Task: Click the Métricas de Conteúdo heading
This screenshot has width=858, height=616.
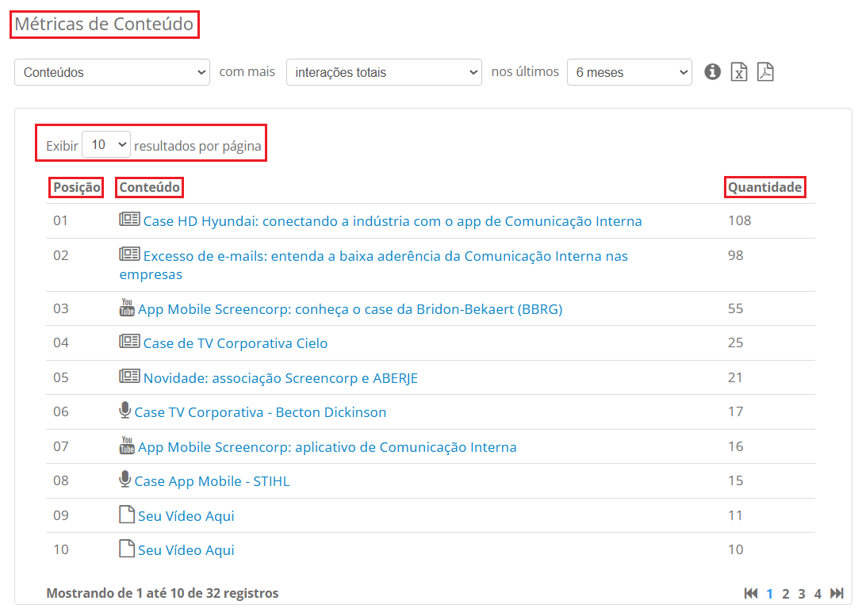Action: [104, 24]
